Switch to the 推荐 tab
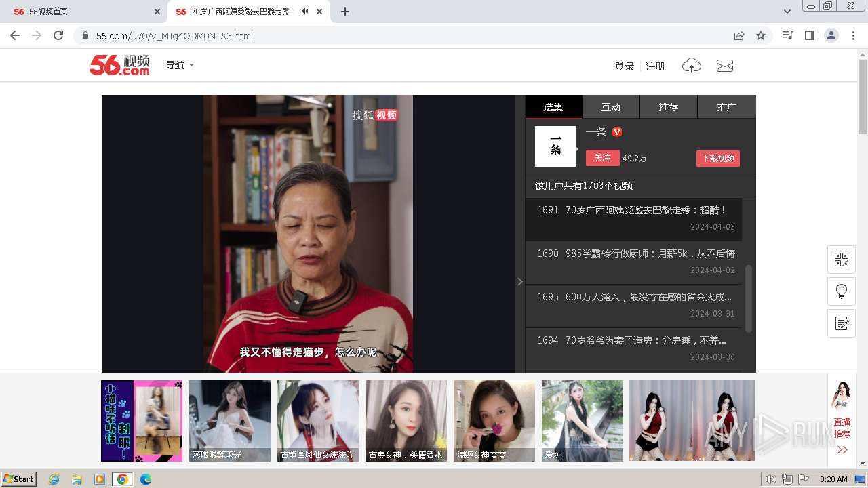The height and width of the screenshot is (488, 868). coord(669,107)
